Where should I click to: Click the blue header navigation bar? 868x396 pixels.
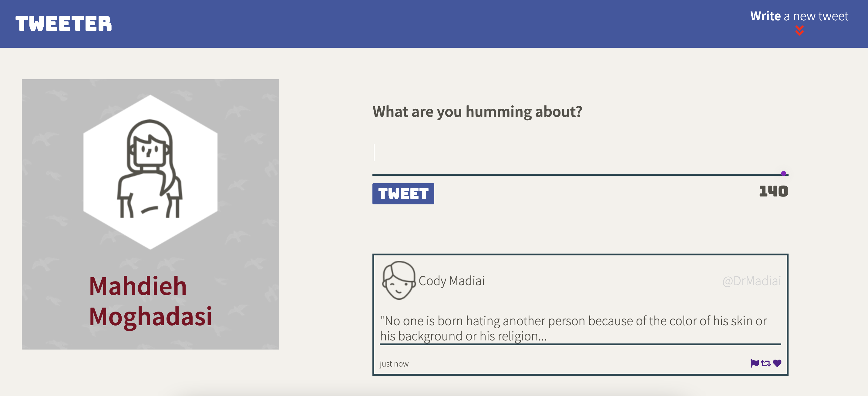point(434,24)
